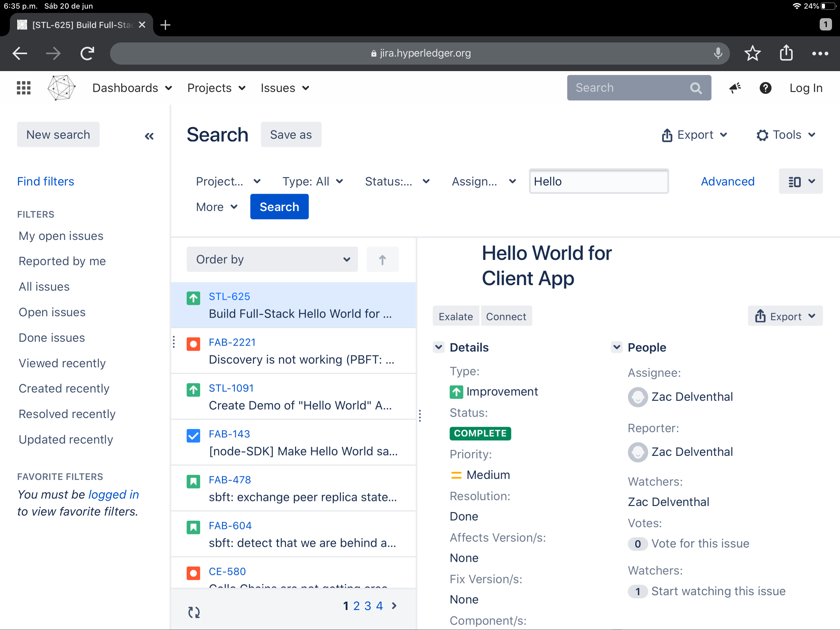Open the Advanced search link
This screenshot has height=630, width=840.
point(727,181)
